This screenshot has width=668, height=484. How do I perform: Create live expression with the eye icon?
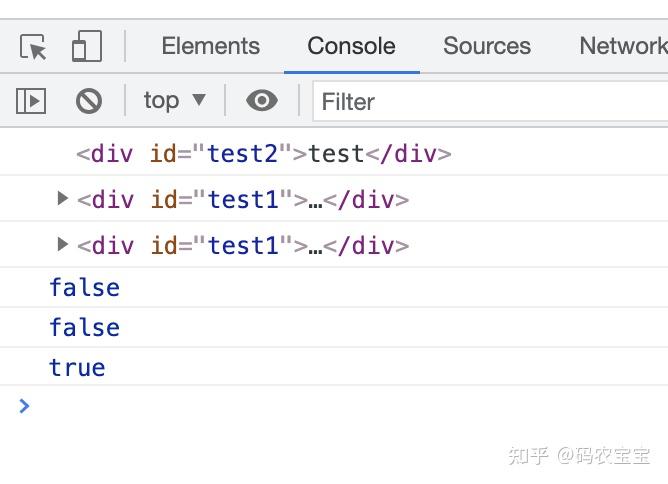tap(262, 101)
